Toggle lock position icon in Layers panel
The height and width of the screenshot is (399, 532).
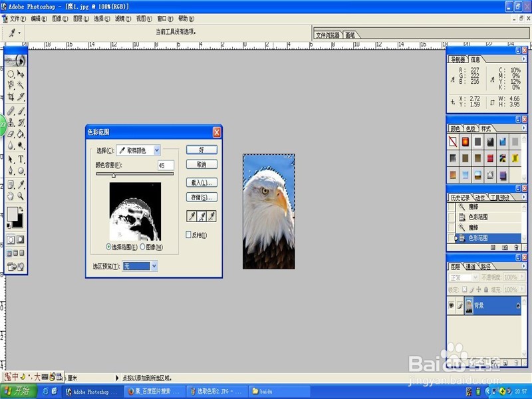pyautogui.click(x=478, y=289)
